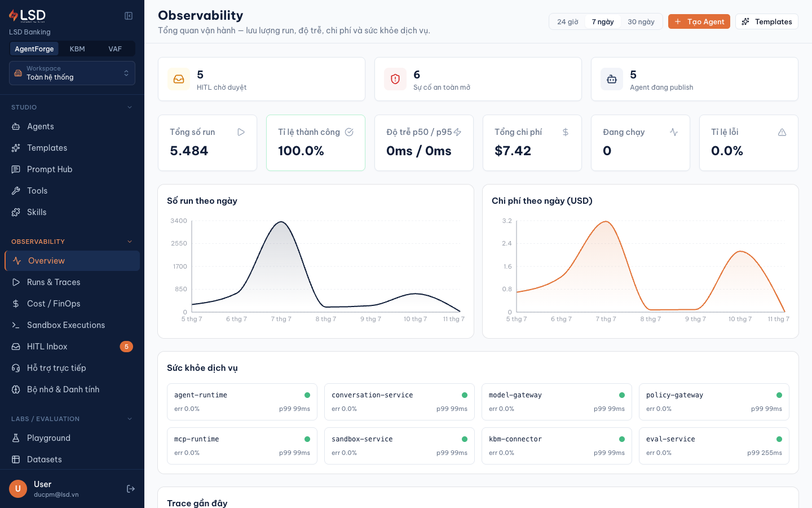Open HITL Inbox
The height and width of the screenshot is (508, 812).
[x=72, y=347]
